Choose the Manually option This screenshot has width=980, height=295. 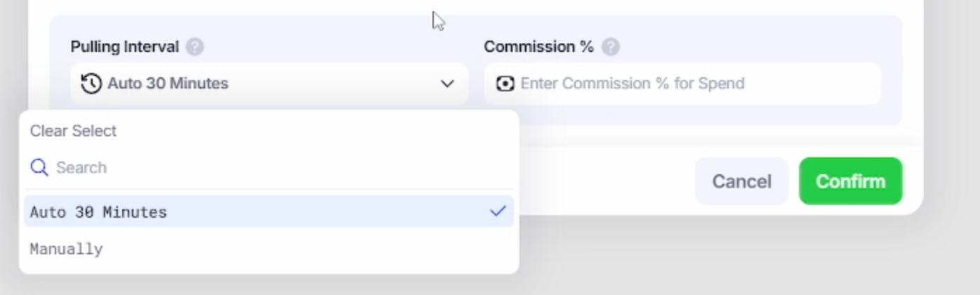67,249
